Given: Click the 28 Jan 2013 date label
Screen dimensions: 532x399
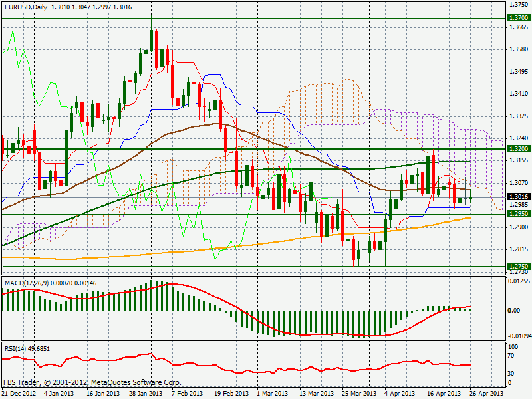Looking at the screenshot, I should [146, 394].
